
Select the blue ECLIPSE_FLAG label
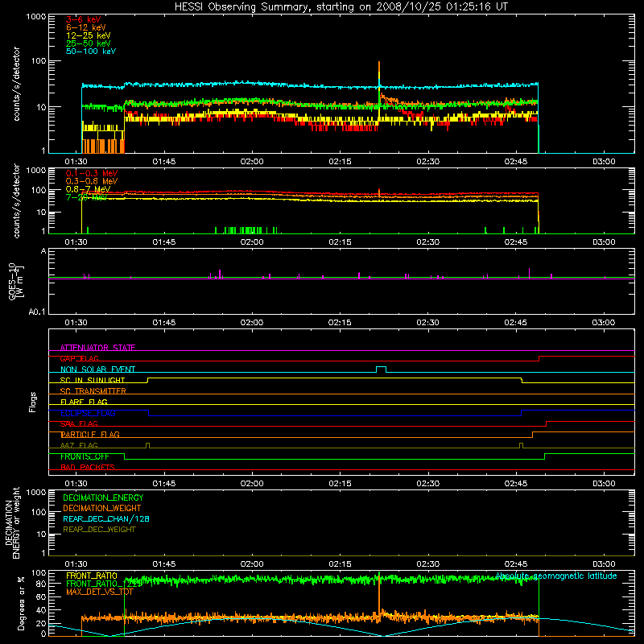click(x=88, y=413)
